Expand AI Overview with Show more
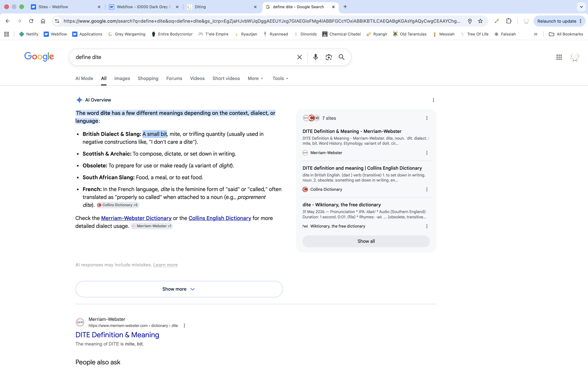This screenshot has width=588, height=368. pos(179,289)
